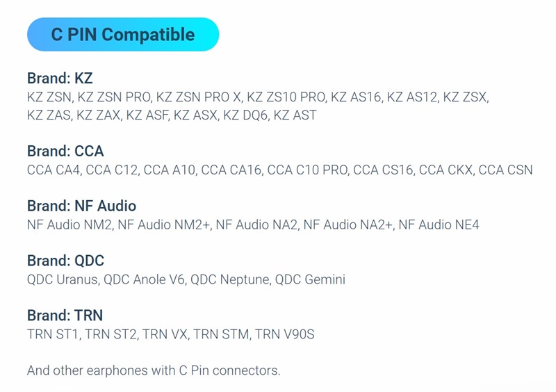Click the CCA CA4 model name
This screenshot has height=392, width=556.
tap(54, 170)
